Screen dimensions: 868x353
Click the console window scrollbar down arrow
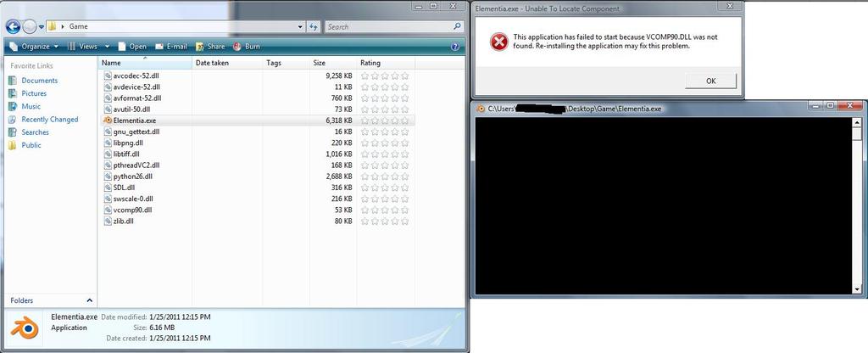coord(858,289)
